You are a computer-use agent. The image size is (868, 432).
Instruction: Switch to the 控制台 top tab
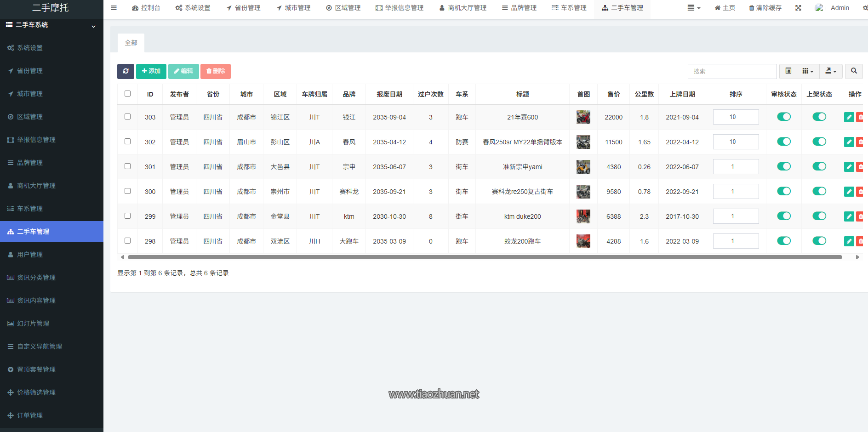click(146, 8)
